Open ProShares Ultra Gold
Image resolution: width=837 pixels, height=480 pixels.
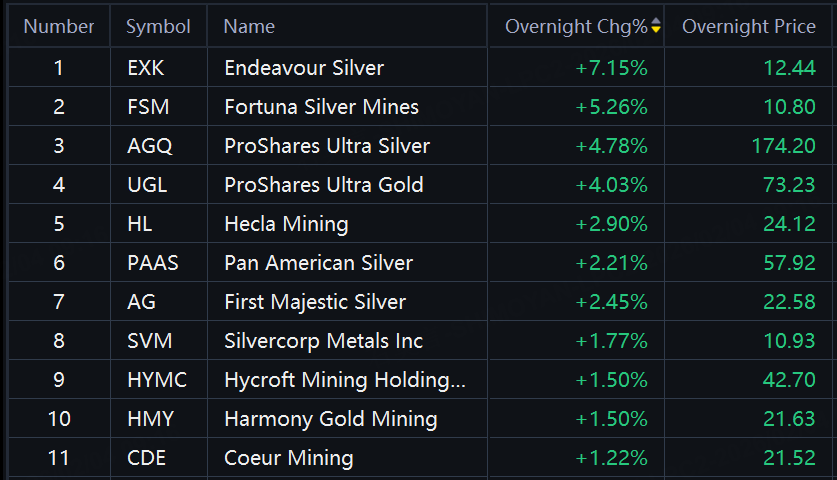(323, 185)
